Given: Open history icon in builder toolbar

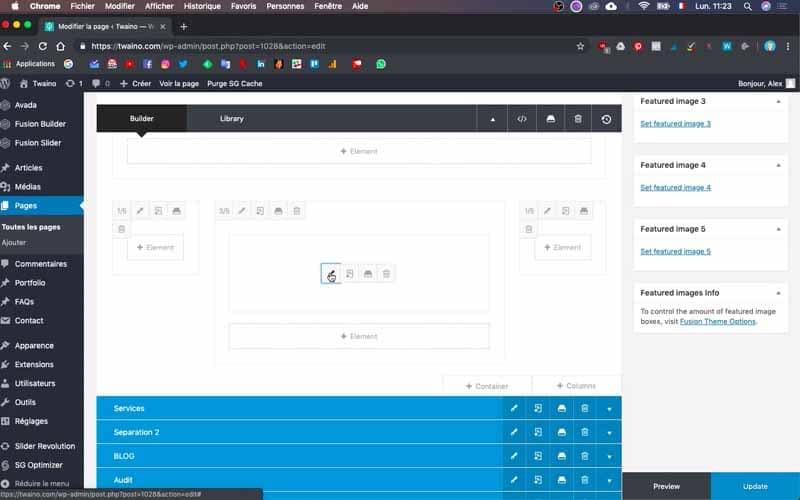Looking at the screenshot, I should pos(606,119).
